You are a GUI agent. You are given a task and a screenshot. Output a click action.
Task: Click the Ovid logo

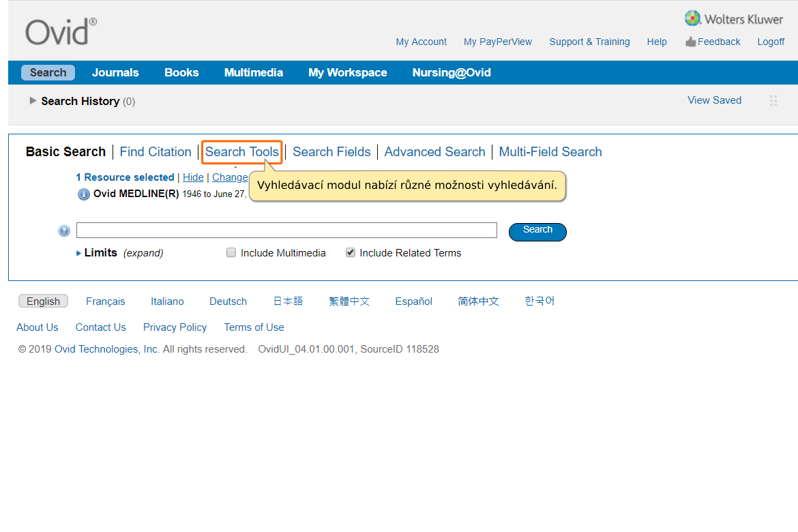coord(61,31)
